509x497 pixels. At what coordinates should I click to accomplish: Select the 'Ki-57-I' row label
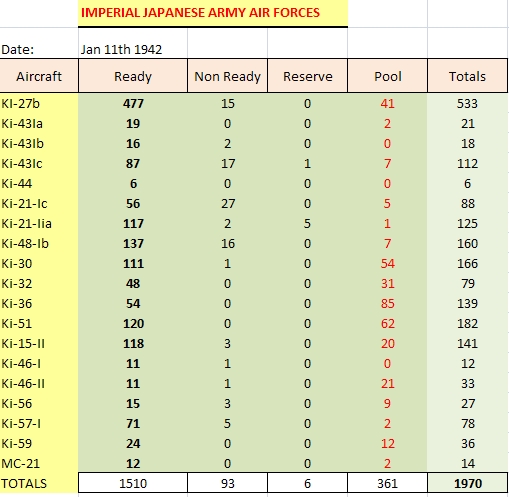[x=39, y=424]
